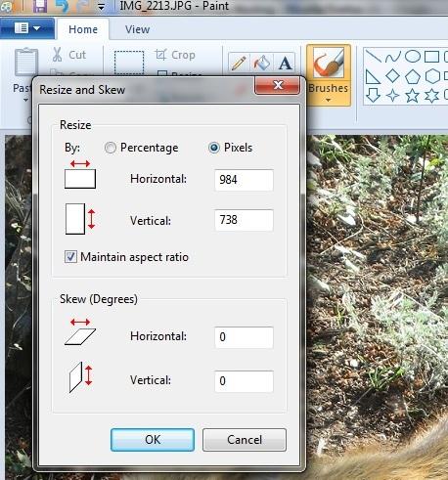Toggle Maintain aspect ratio checkbox
The image size is (448, 480).
(70, 257)
